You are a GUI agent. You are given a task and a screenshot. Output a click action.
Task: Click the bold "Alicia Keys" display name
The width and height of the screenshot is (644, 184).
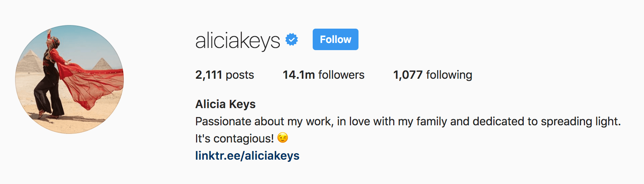coord(225,104)
